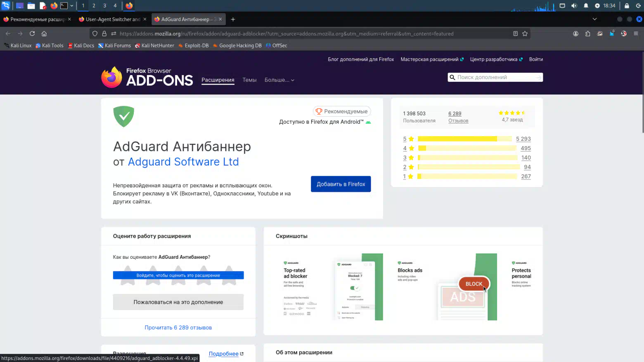This screenshot has height=362, width=644.
Task: Open Блог дополнений для Firefox link
Action: pos(361,59)
